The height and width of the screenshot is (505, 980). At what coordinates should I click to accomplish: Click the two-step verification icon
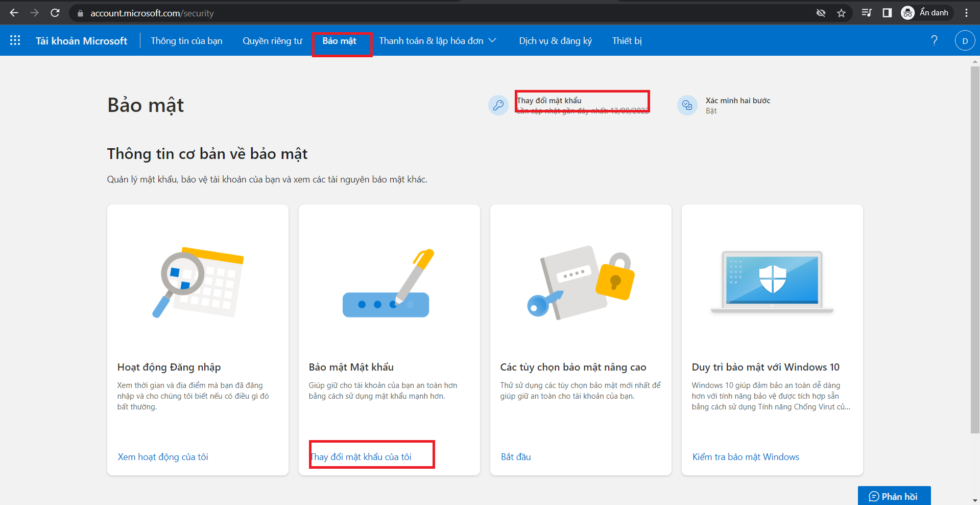pos(687,105)
